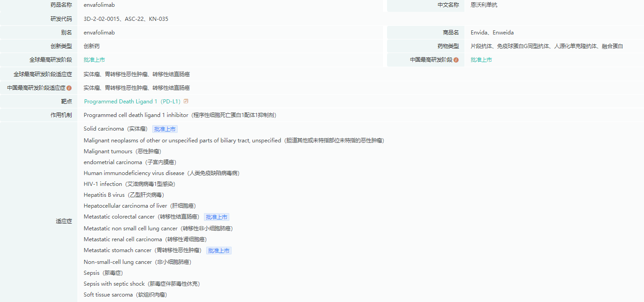Click Sepsis（脓毒症）indication
The image size is (644, 302).
coord(103,273)
